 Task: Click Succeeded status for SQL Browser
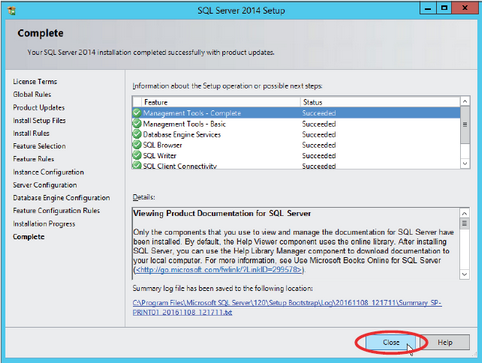click(x=319, y=145)
